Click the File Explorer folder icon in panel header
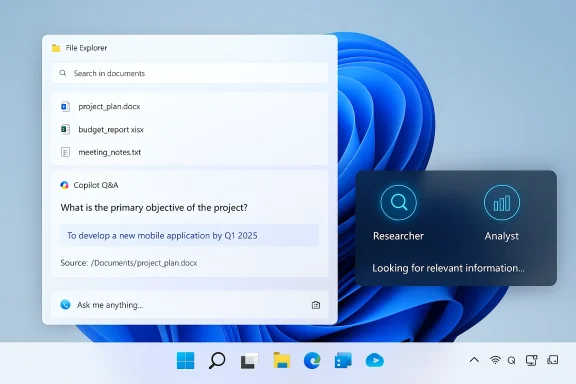 pos(56,48)
